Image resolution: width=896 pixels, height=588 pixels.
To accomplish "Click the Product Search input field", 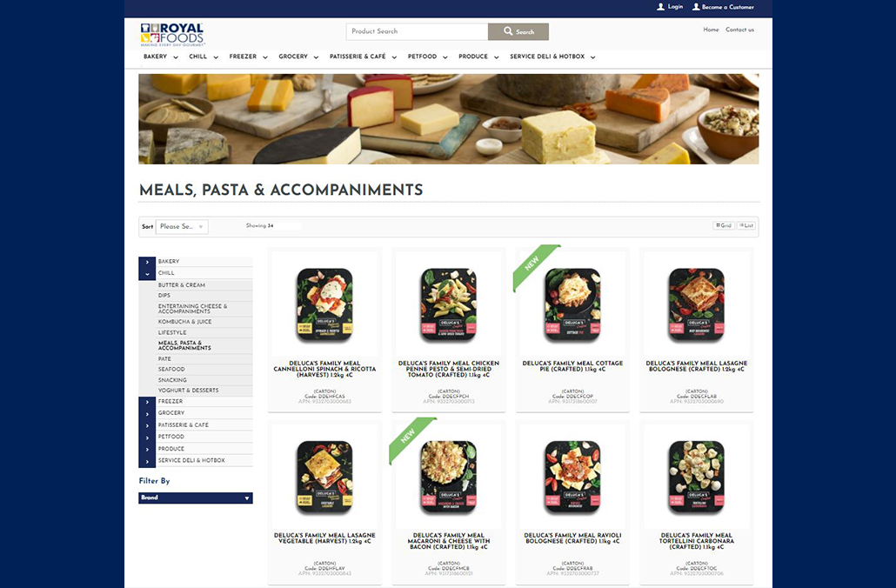I will (x=418, y=31).
